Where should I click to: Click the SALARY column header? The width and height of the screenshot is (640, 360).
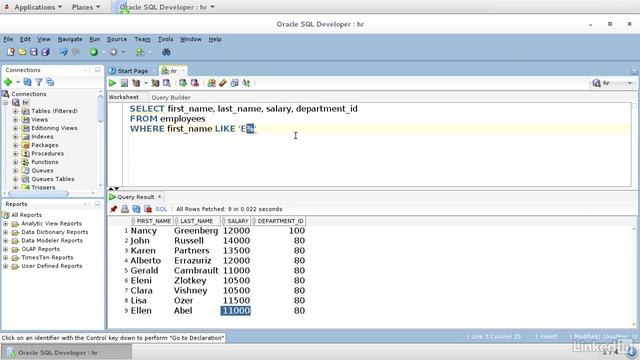coord(237,221)
